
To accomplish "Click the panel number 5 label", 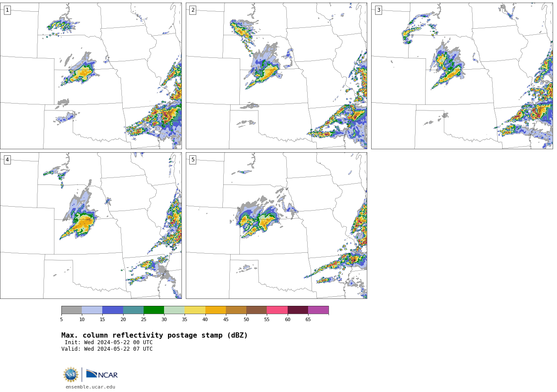I will pyautogui.click(x=193, y=160).
